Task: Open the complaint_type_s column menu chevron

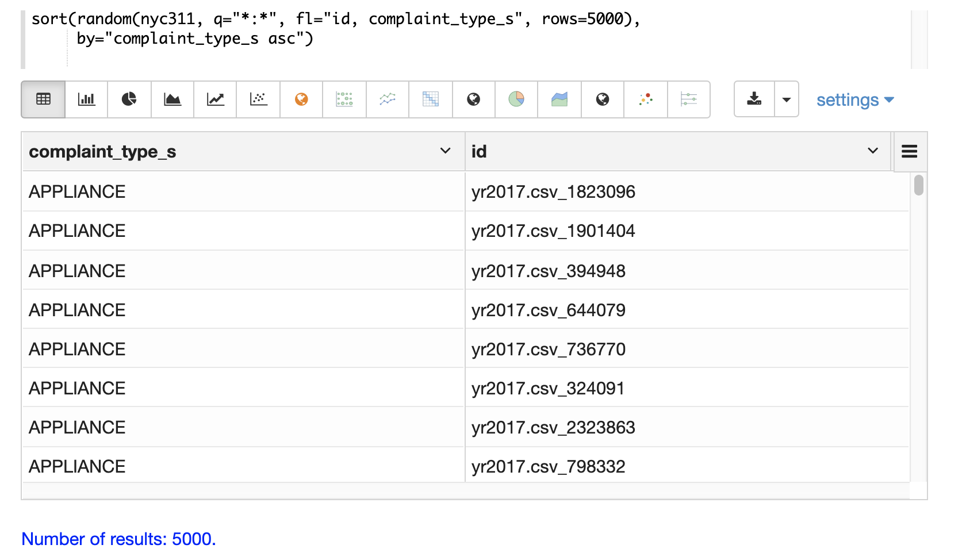Action: pyautogui.click(x=445, y=151)
